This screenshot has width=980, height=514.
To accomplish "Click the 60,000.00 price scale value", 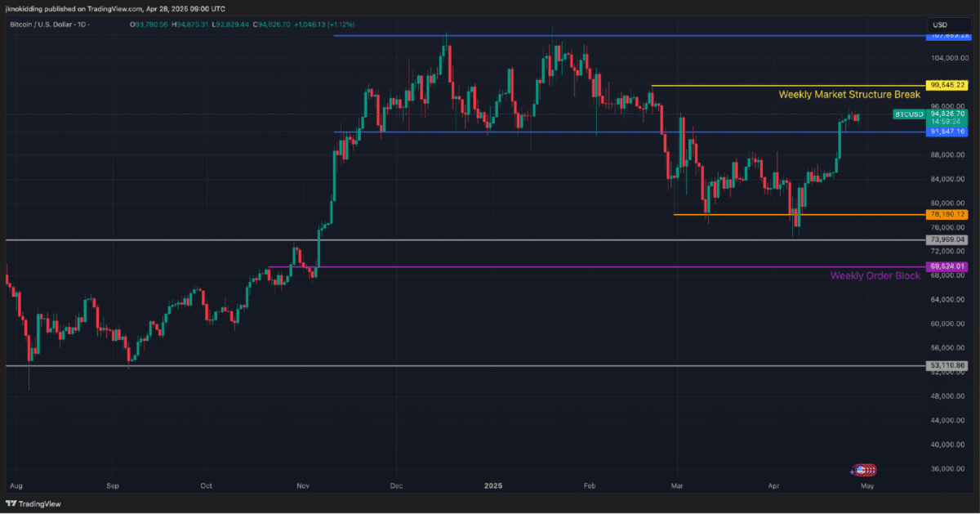I will pos(947,324).
